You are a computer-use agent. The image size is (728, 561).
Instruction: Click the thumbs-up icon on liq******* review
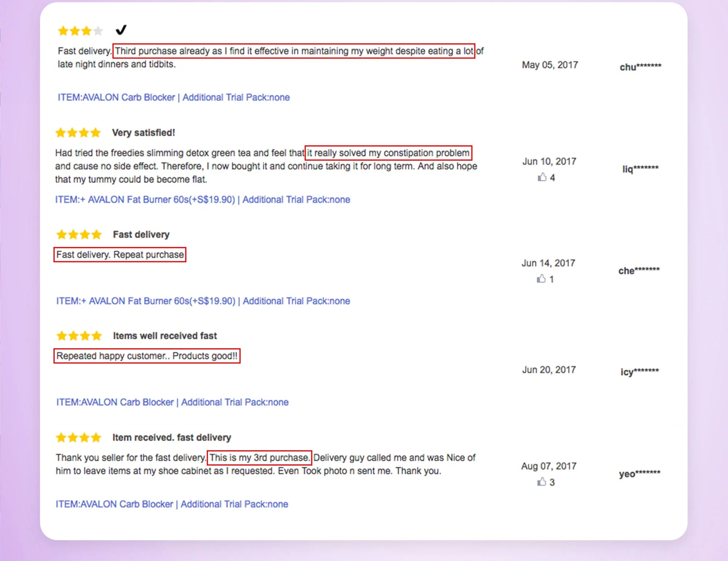542,177
